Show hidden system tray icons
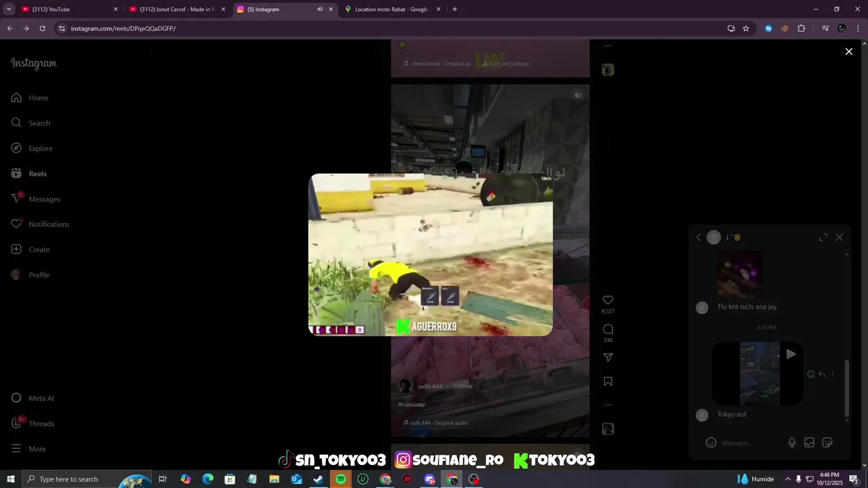This screenshot has height=488, width=868. [x=787, y=479]
